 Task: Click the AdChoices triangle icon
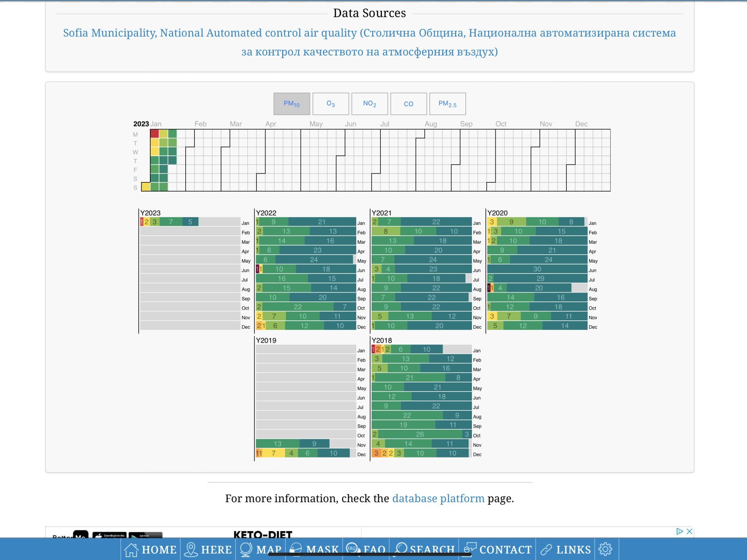click(680, 531)
